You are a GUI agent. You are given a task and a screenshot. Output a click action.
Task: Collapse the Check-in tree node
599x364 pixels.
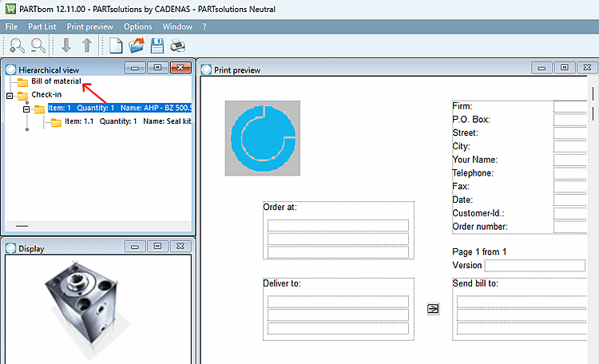pyautogui.click(x=10, y=96)
